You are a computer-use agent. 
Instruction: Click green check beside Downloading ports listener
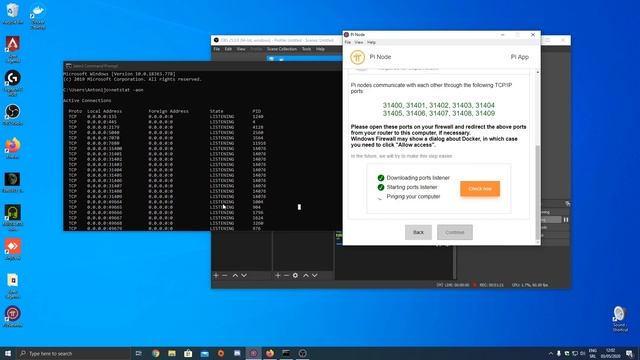coord(381,178)
